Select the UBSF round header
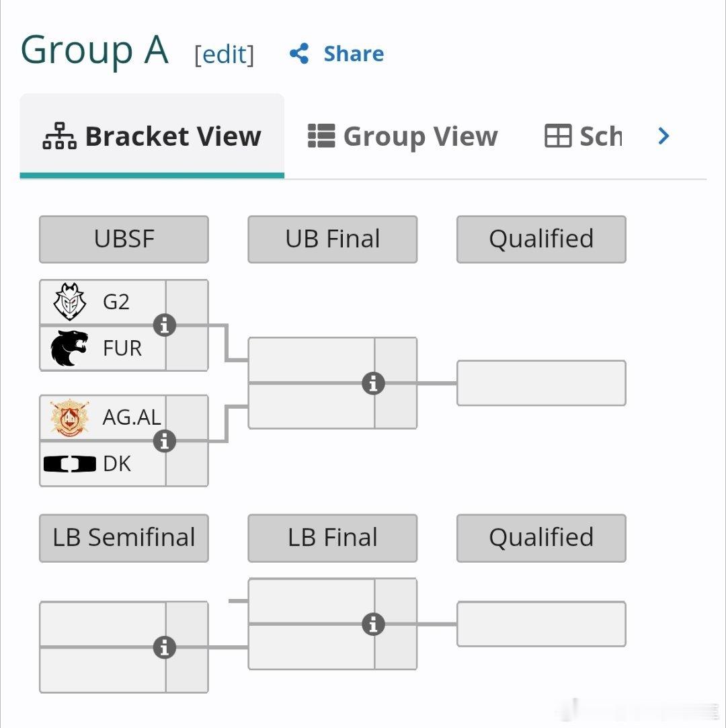The height and width of the screenshot is (728, 726). tap(124, 239)
